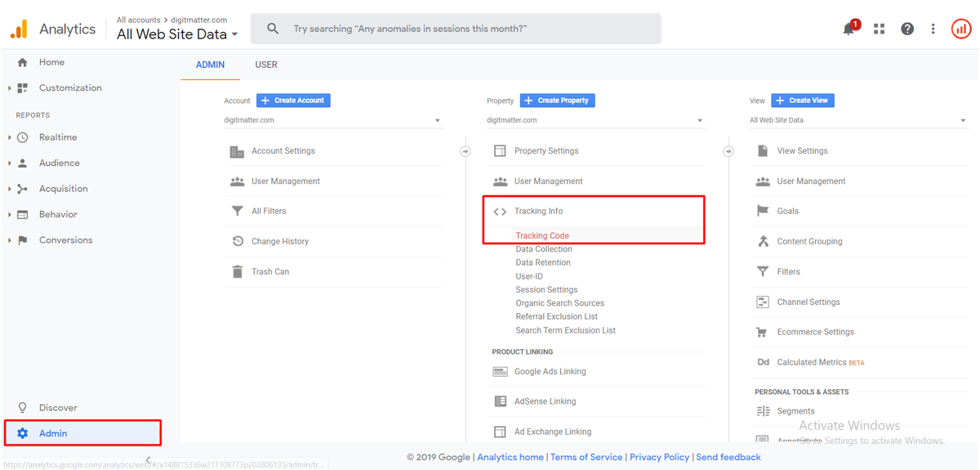
Task: Click the All Filters funnel icon
Action: point(237,211)
